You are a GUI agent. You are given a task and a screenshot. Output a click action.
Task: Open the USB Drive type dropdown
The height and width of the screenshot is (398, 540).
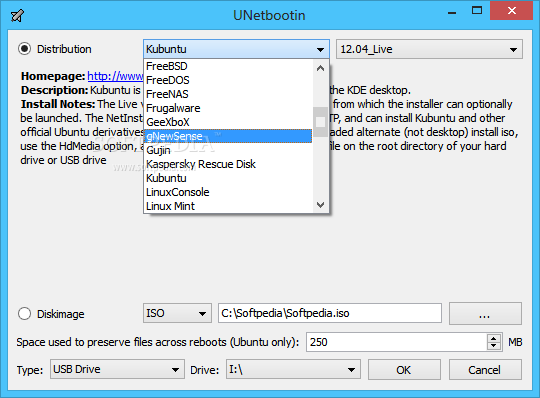tap(117, 369)
